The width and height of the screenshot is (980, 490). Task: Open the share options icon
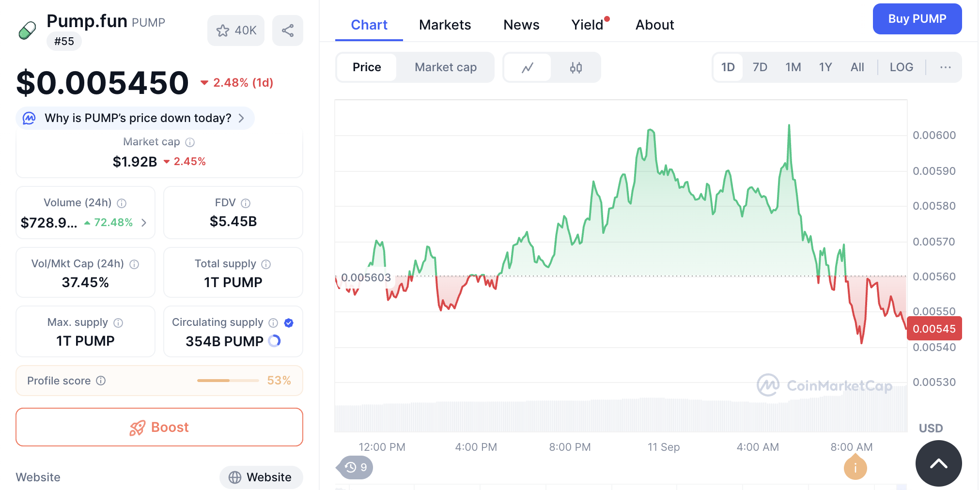click(x=288, y=30)
